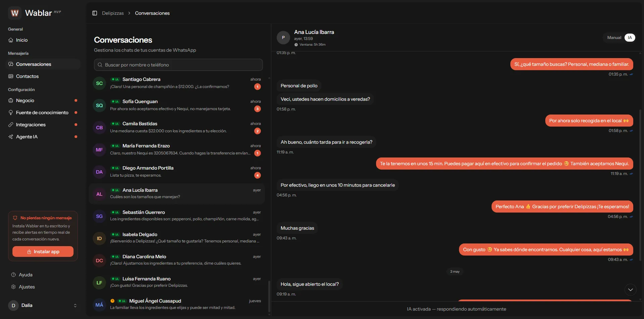Go to Inicio in sidebar
Screen dimensions: 644x319
[43, 40]
